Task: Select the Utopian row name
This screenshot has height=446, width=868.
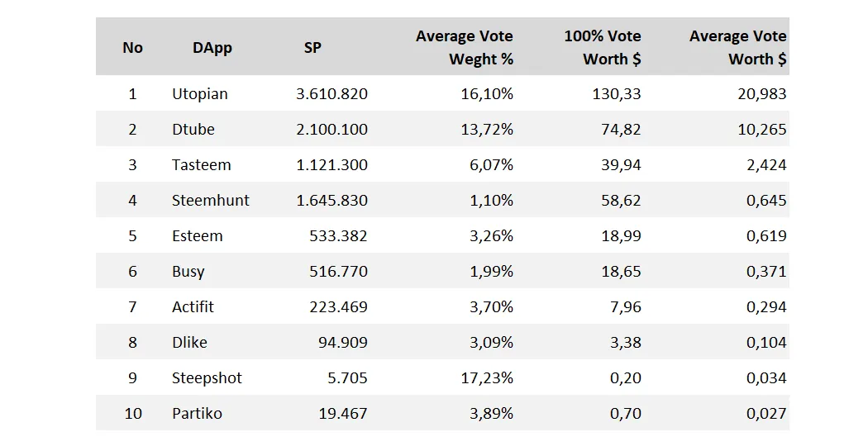Action: (199, 94)
